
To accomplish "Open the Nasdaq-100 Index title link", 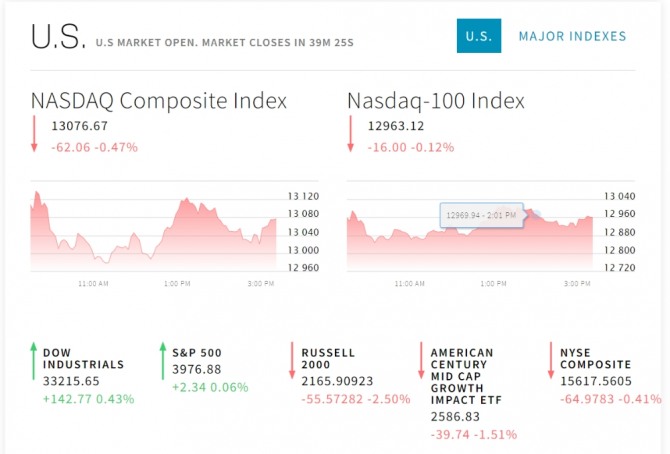I will coord(435,101).
